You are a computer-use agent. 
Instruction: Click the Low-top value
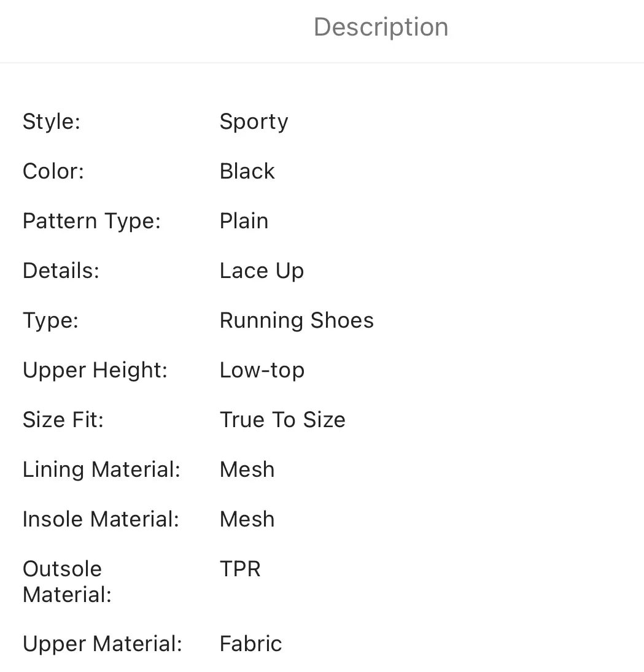(262, 370)
